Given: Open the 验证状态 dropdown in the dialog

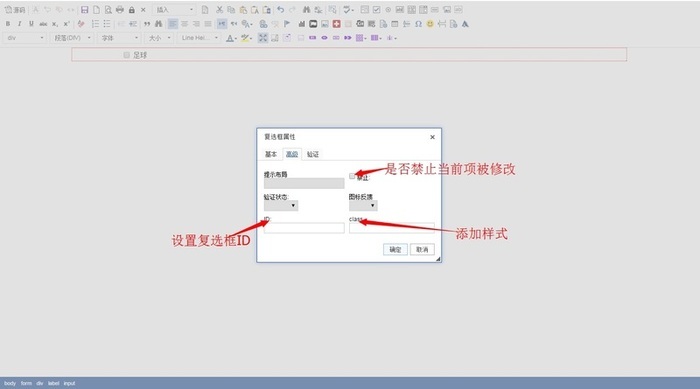Looking at the screenshot, I should click(281, 205).
